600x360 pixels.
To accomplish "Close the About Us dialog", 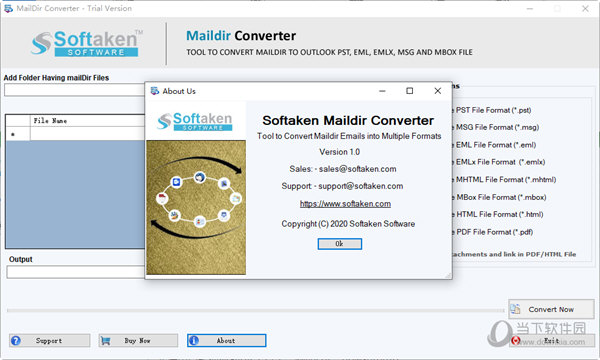I will click(438, 91).
